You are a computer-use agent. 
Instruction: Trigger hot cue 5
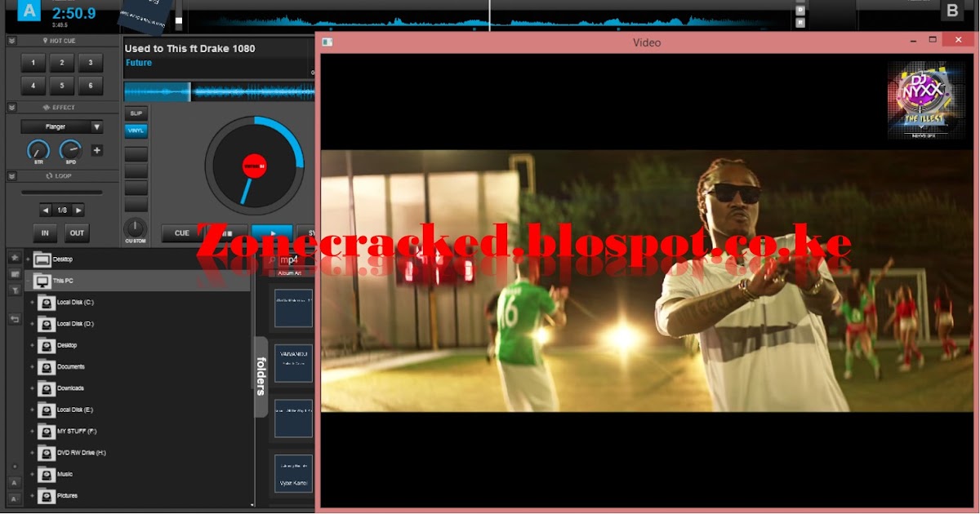tap(62, 85)
